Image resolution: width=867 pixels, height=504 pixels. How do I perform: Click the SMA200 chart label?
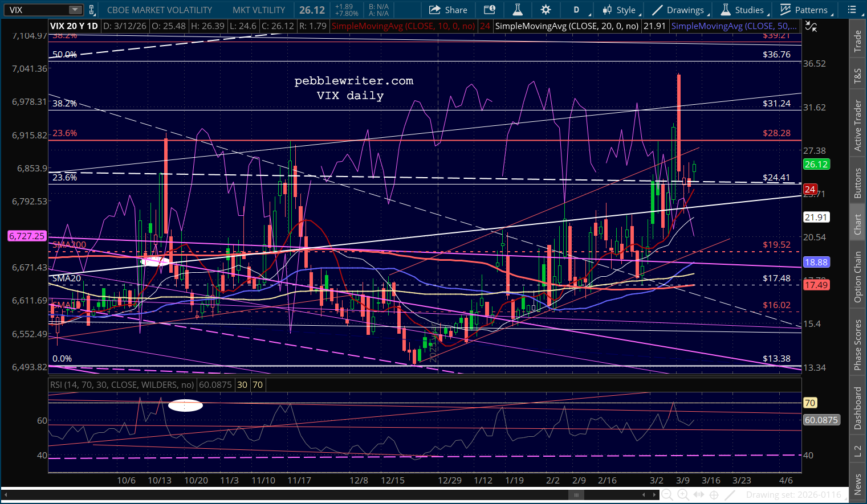point(70,245)
